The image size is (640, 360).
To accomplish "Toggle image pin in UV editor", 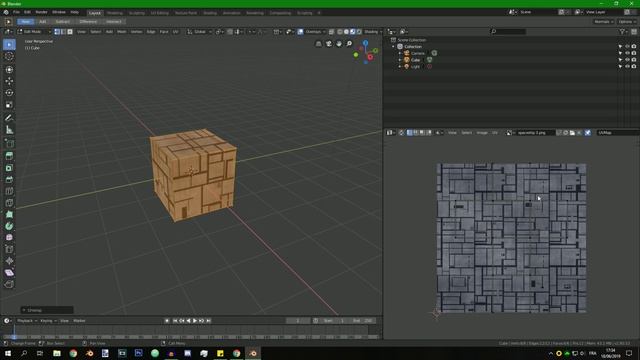I will tap(588, 133).
